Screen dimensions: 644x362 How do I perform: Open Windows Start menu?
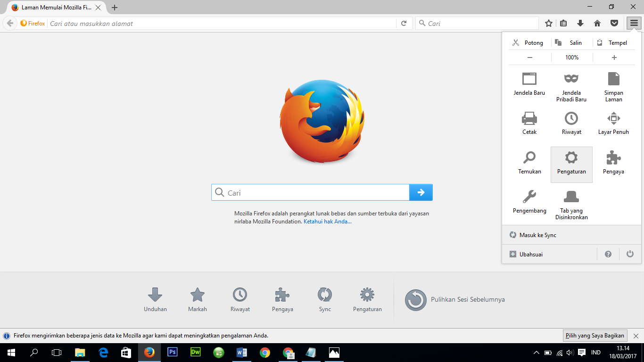(x=11, y=352)
